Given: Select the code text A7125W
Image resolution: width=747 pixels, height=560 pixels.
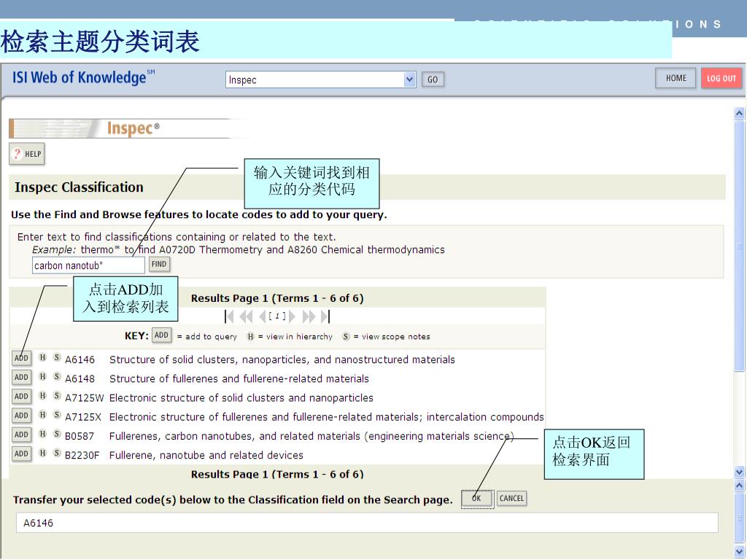Looking at the screenshot, I should coord(85,397).
